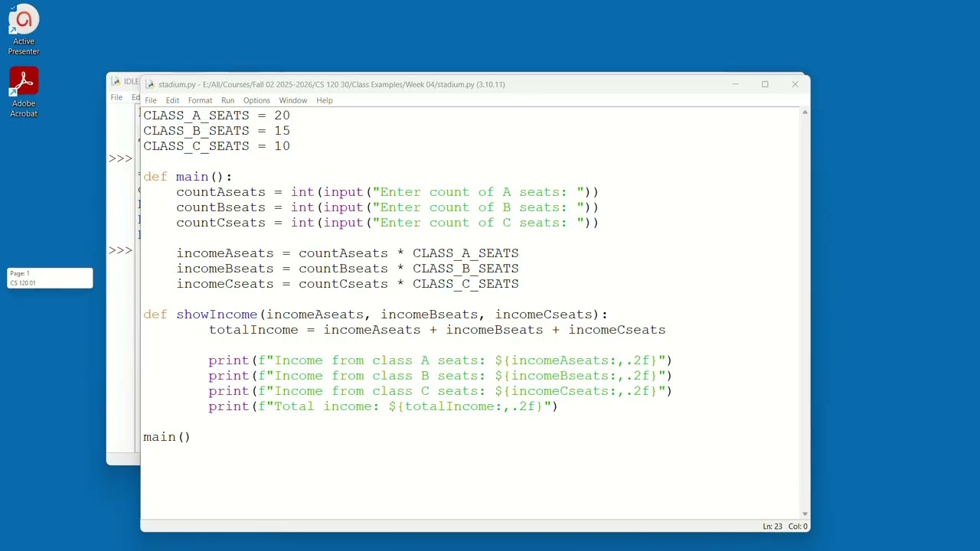Click the main() call at bottom

[167, 437]
